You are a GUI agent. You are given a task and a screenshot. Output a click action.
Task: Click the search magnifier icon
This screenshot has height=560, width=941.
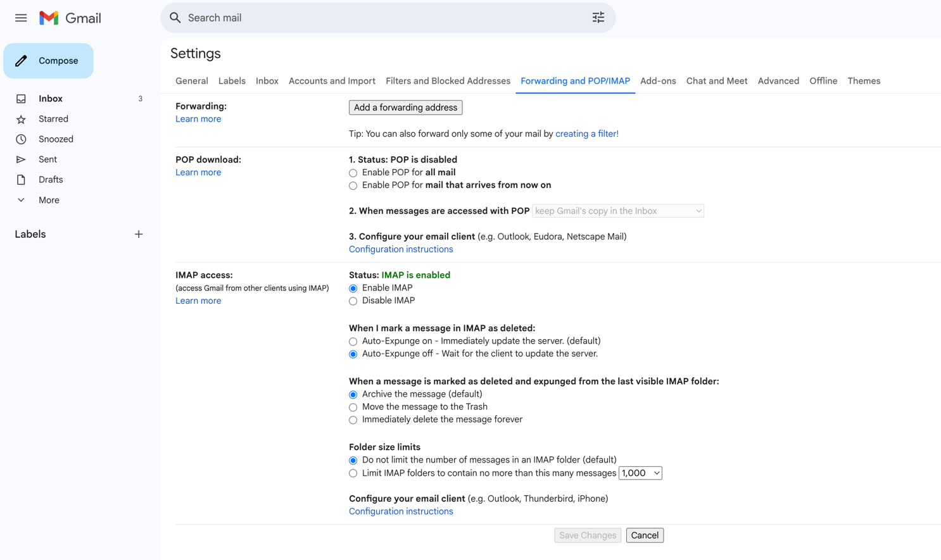click(175, 18)
